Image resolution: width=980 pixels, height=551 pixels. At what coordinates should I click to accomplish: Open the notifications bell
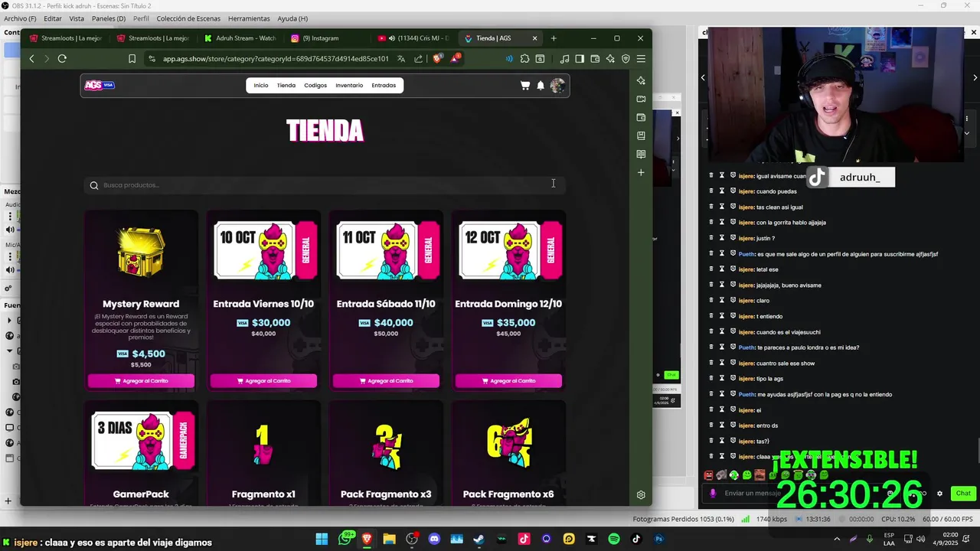[541, 86]
